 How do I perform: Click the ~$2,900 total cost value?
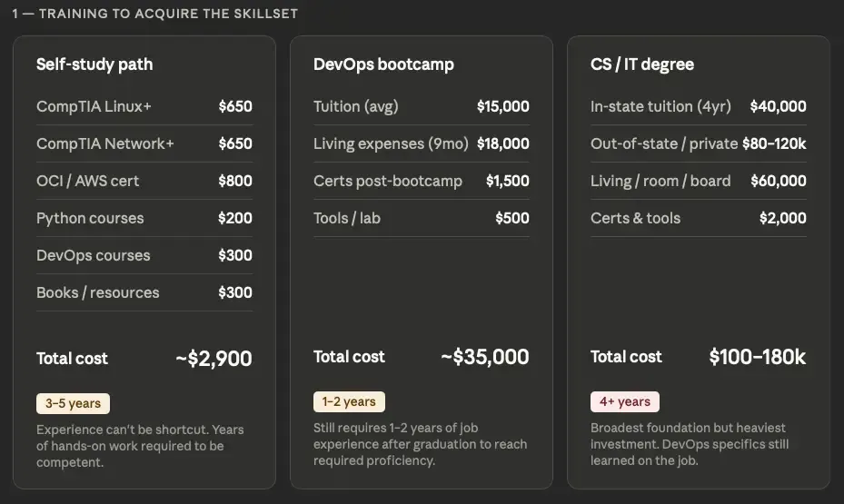coord(213,359)
